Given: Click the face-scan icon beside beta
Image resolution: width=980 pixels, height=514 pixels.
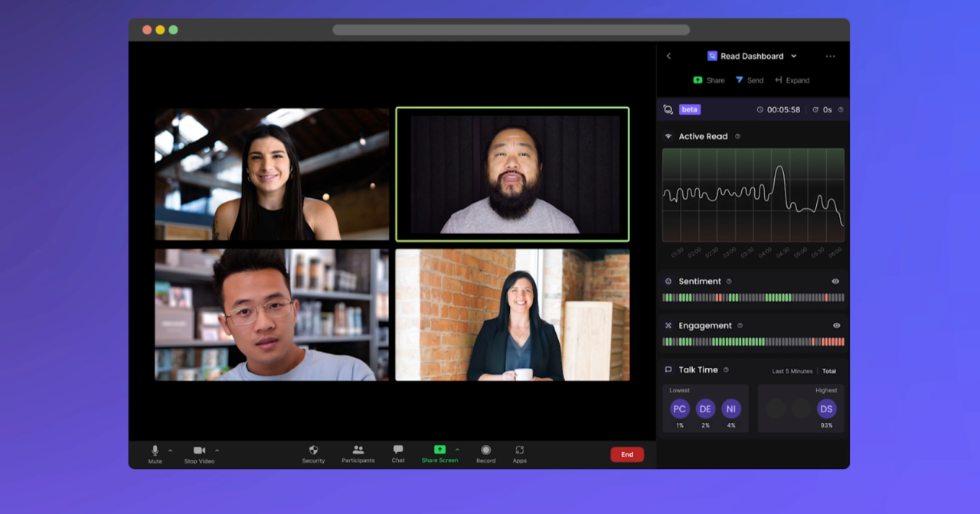Looking at the screenshot, I should [x=668, y=109].
